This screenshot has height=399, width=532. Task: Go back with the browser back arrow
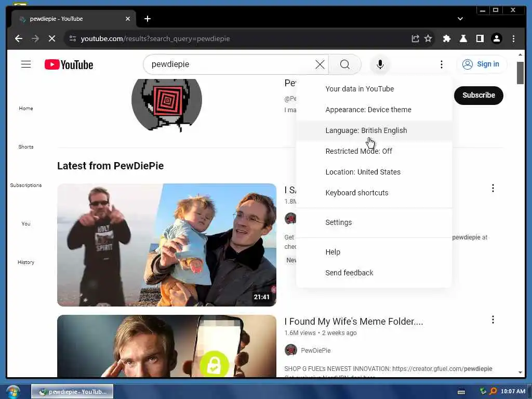click(19, 38)
